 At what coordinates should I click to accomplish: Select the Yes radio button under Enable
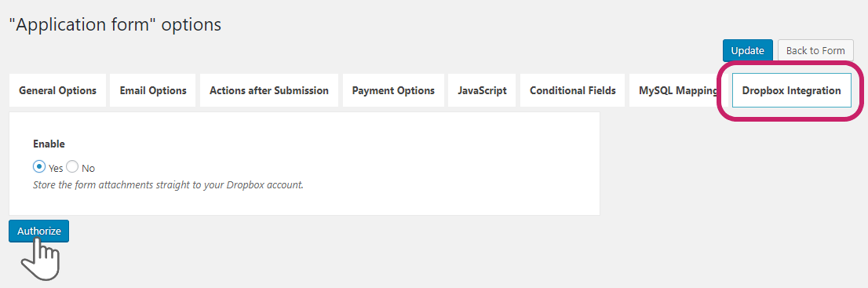[38, 166]
